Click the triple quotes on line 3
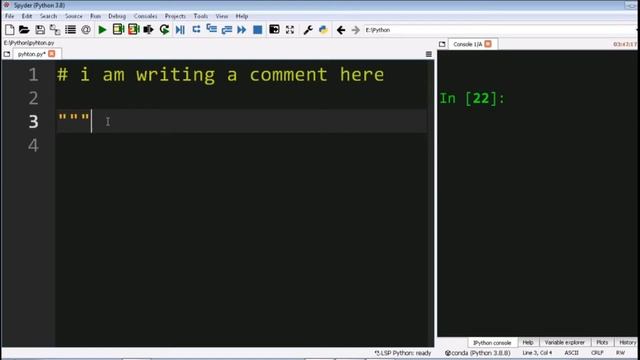 (x=73, y=118)
